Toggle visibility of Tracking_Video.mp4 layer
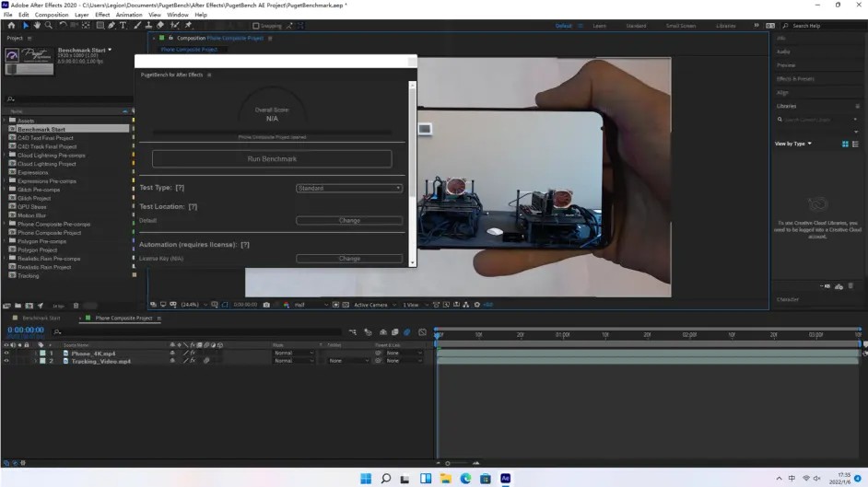The image size is (868, 487). 6,361
